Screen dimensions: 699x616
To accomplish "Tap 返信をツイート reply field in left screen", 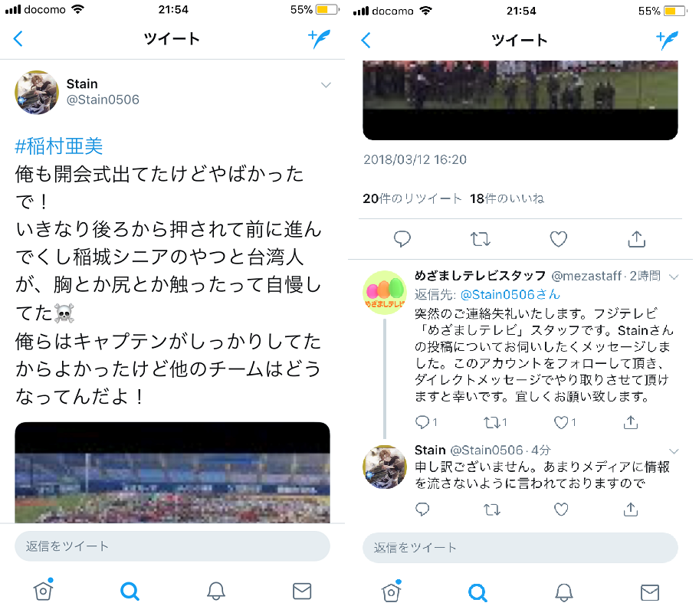I will pyautogui.click(x=172, y=546).
